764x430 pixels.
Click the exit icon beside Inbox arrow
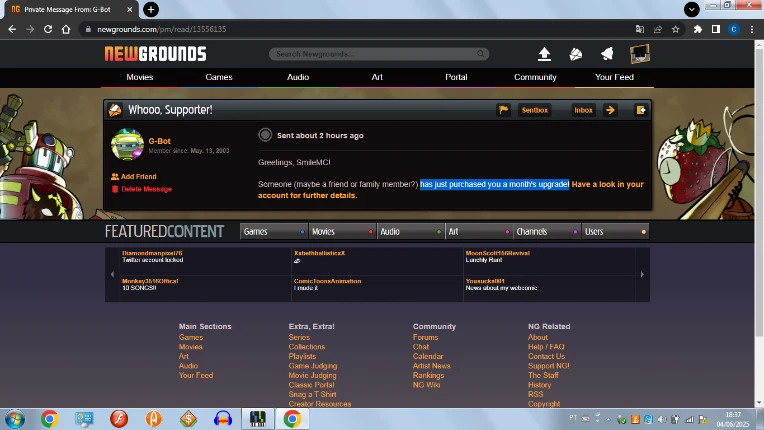(641, 110)
